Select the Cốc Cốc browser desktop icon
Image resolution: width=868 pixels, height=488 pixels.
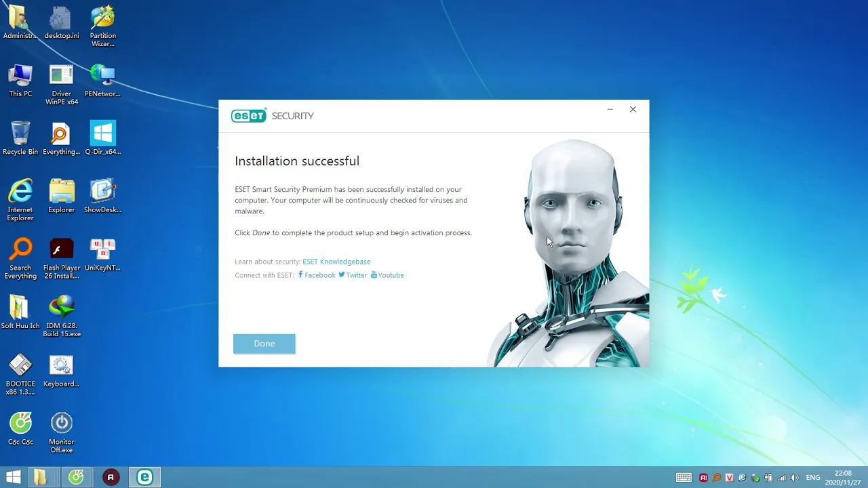pyautogui.click(x=20, y=429)
